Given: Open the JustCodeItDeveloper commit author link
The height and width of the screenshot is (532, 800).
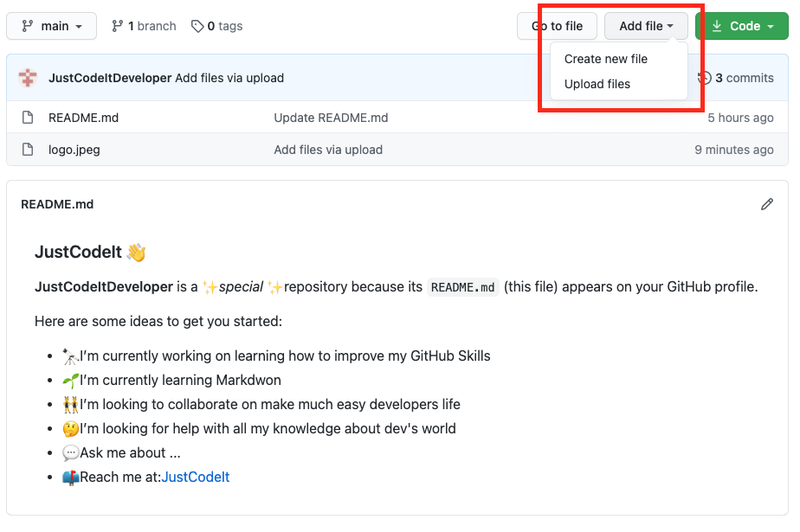Looking at the screenshot, I should (110, 78).
